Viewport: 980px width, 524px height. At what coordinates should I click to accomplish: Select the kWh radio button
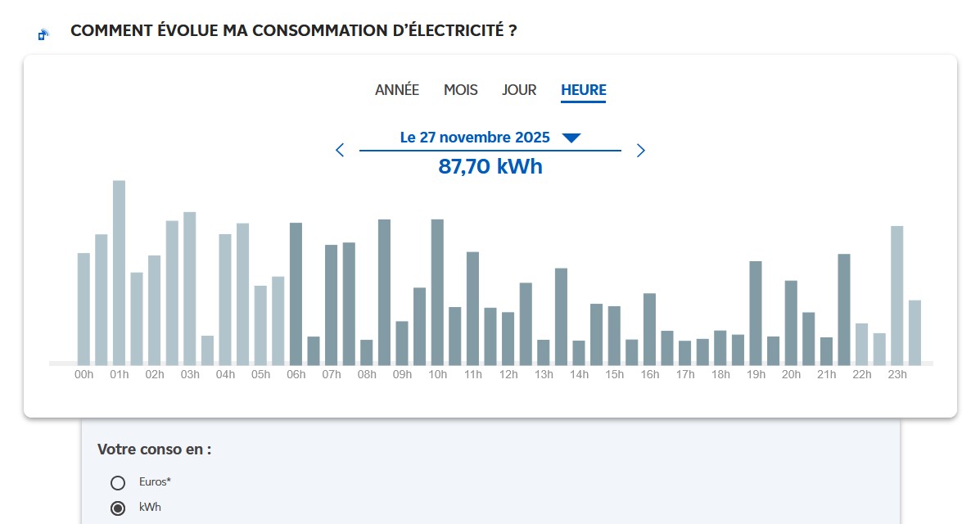click(118, 508)
